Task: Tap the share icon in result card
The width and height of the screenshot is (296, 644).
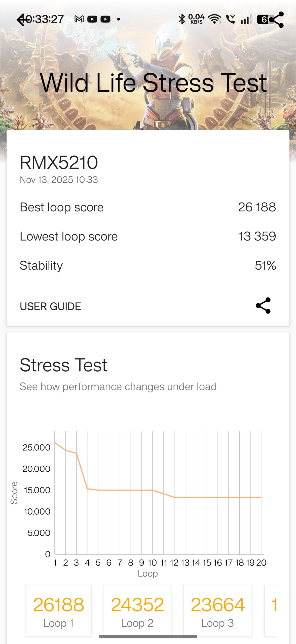Action: (263, 306)
